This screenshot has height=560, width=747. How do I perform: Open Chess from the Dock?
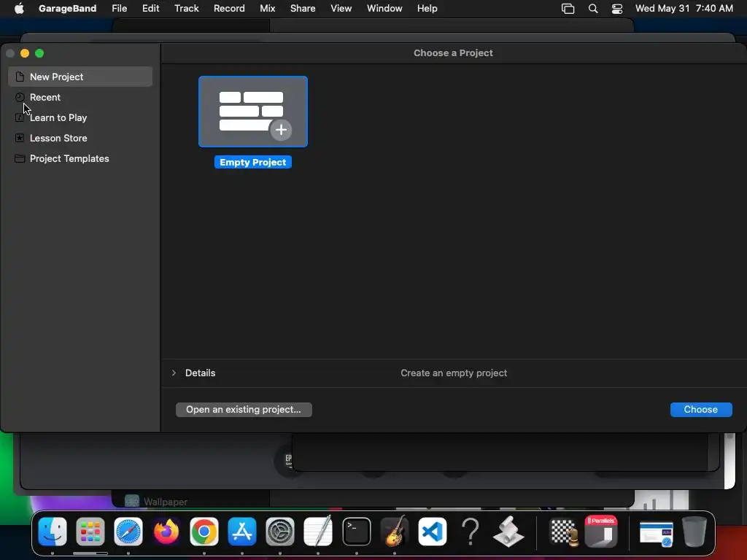pos(564,532)
